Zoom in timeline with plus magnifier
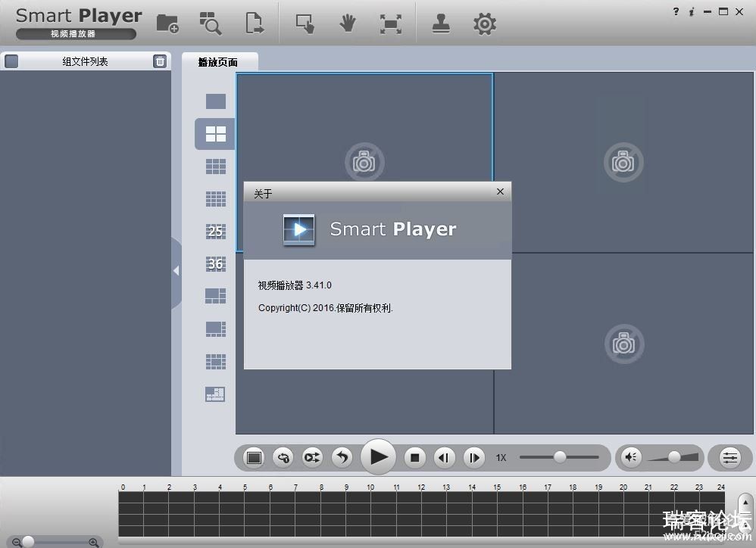The width and height of the screenshot is (756, 548). [x=94, y=543]
